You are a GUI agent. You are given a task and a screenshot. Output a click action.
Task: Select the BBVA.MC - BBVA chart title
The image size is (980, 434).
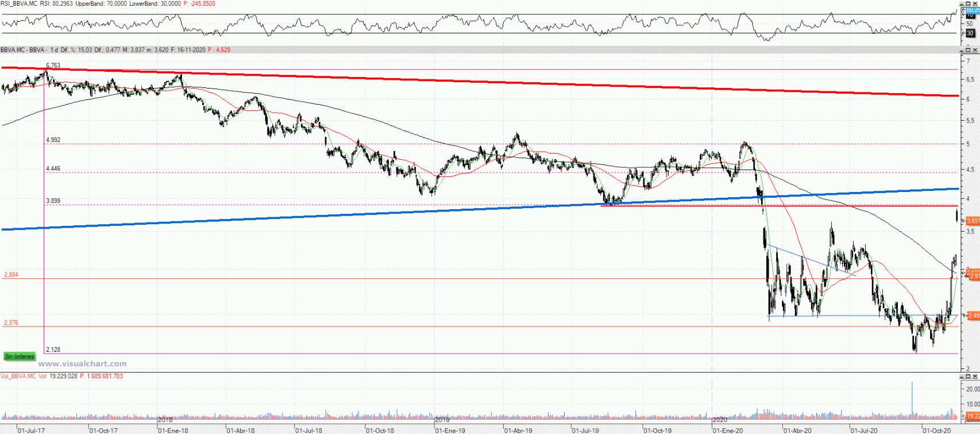[23, 50]
